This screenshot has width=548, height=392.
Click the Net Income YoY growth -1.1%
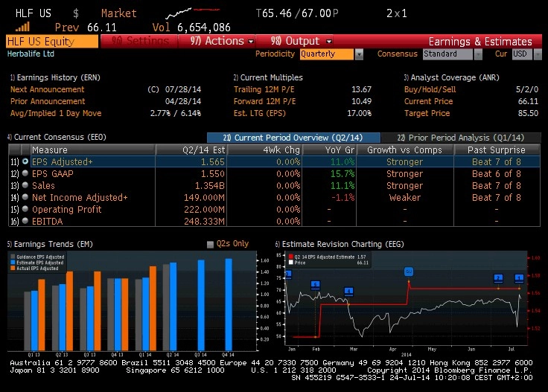342,197
